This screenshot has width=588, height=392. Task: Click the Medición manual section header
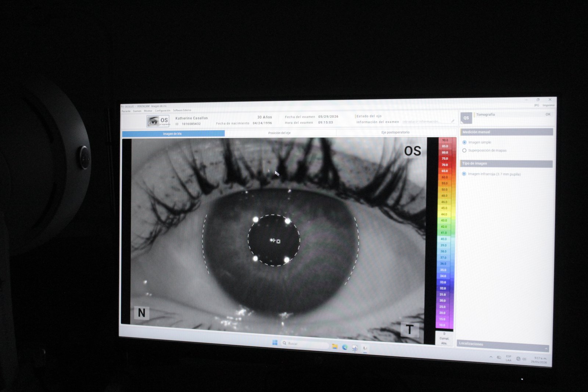[x=506, y=132]
